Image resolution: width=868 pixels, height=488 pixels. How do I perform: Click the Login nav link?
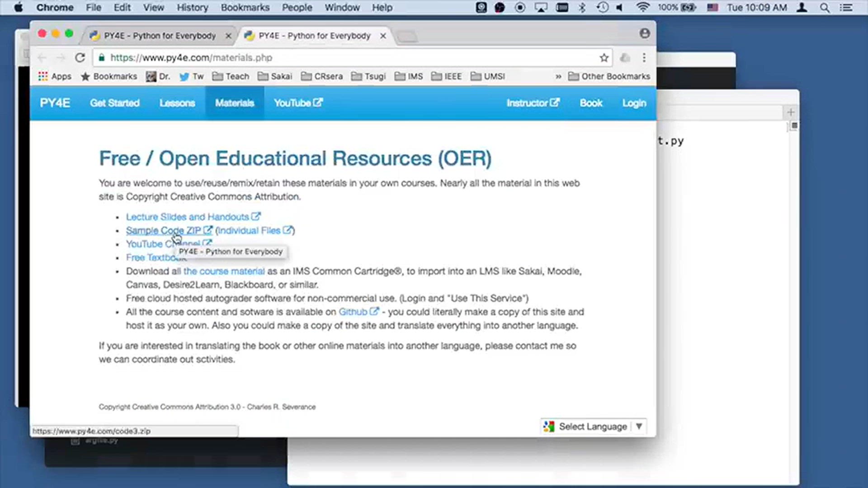click(634, 103)
